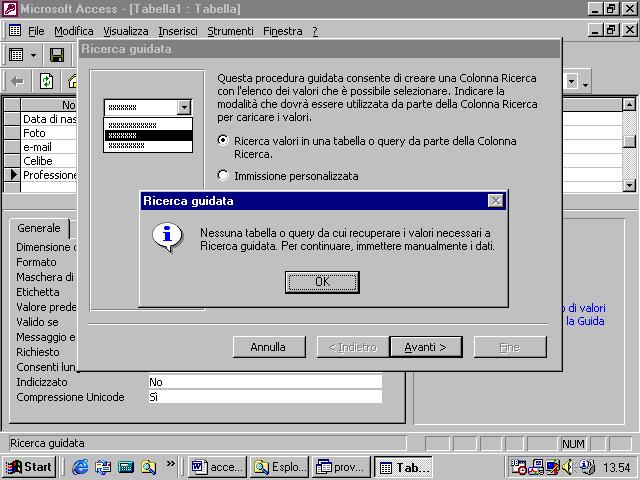
Task: Click the magnifier folder quick launch icon
Action: pyautogui.click(x=148, y=467)
